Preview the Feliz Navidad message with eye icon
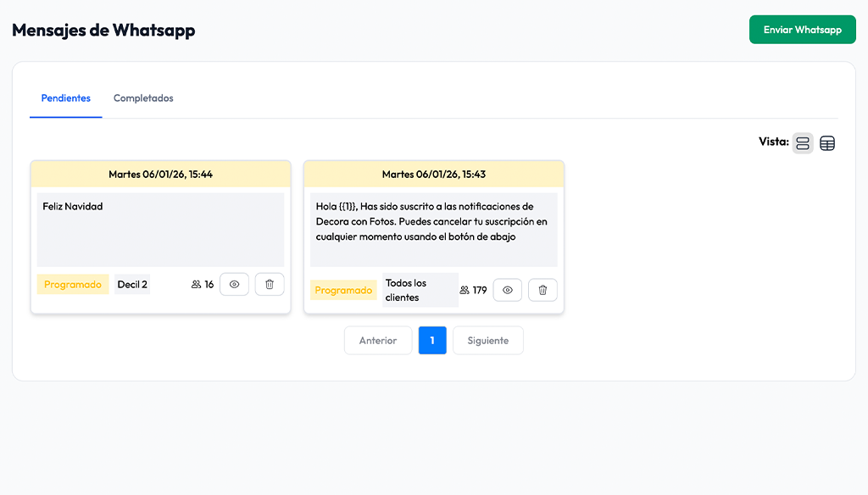The image size is (868, 495). pyautogui.click(x=234, y=285)
